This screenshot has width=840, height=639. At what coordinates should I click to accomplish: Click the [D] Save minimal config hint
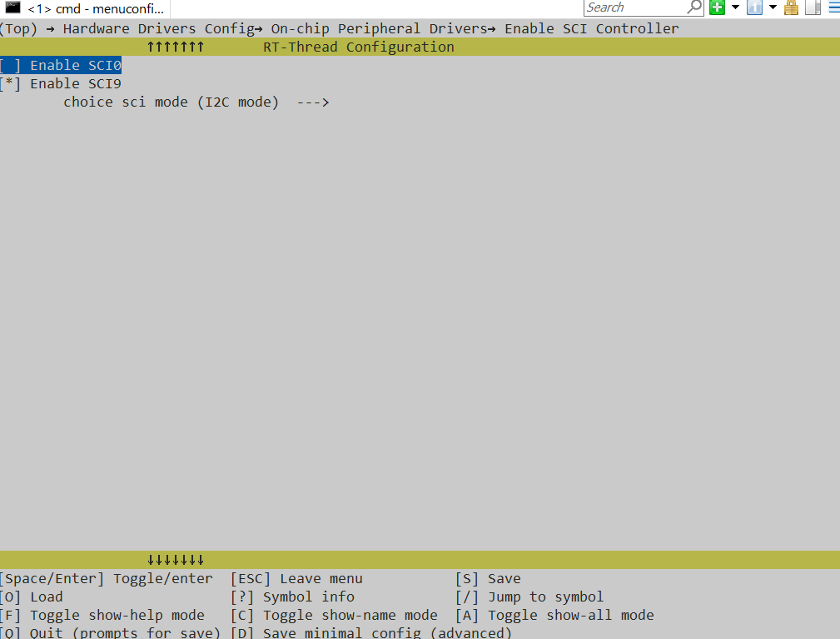[371, 632]
